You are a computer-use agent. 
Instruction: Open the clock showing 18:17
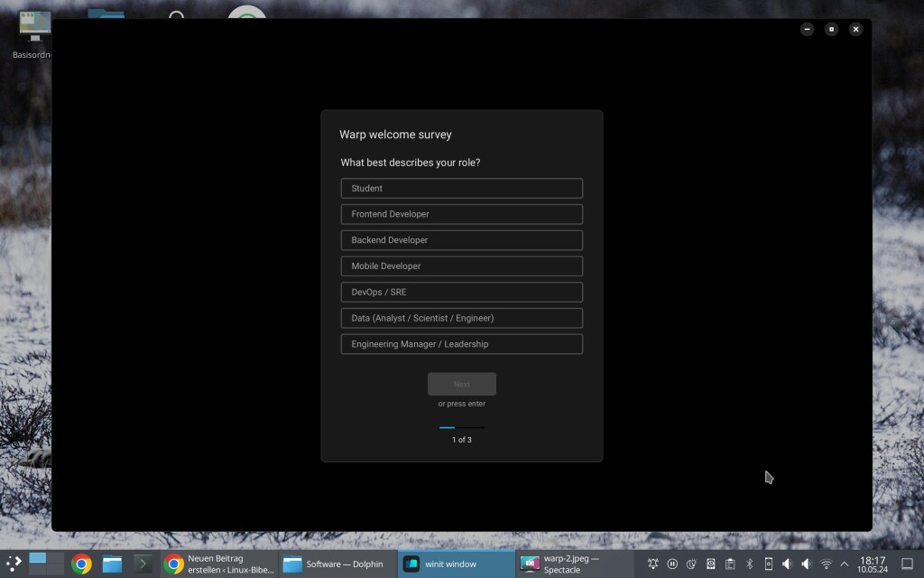pyautogui.click(x=873, y=564)
